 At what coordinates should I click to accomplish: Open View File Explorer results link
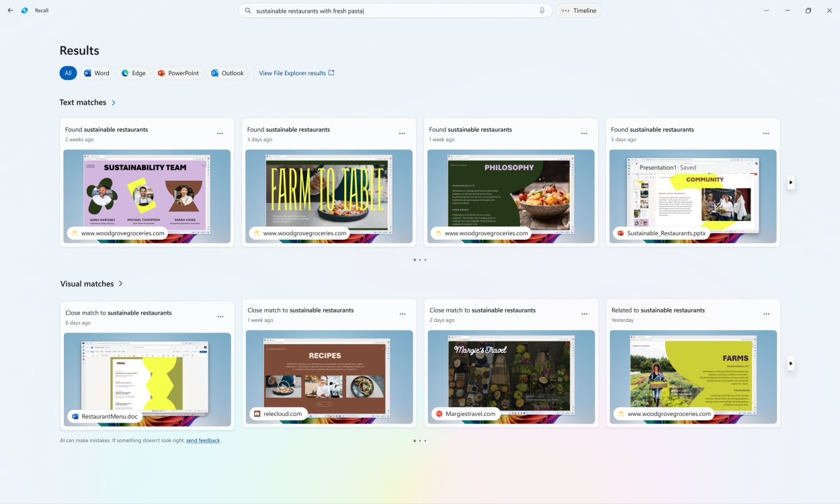coord(296,73)
